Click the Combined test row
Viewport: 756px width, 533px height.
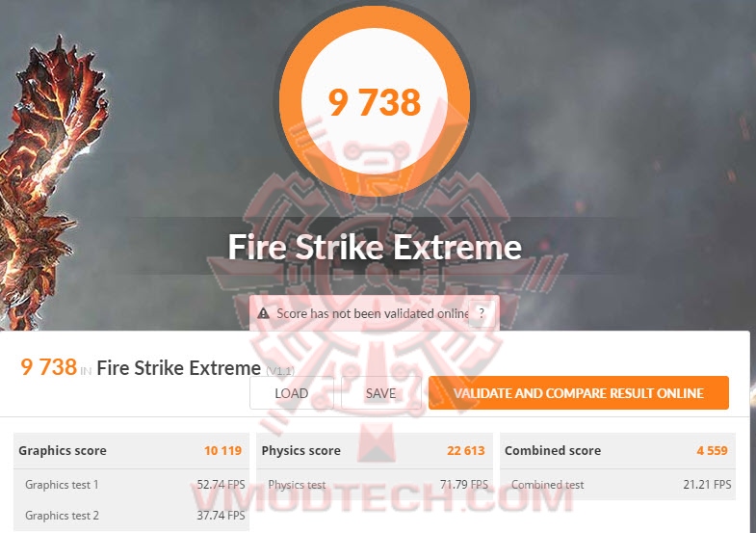click(x=617, y=484)
